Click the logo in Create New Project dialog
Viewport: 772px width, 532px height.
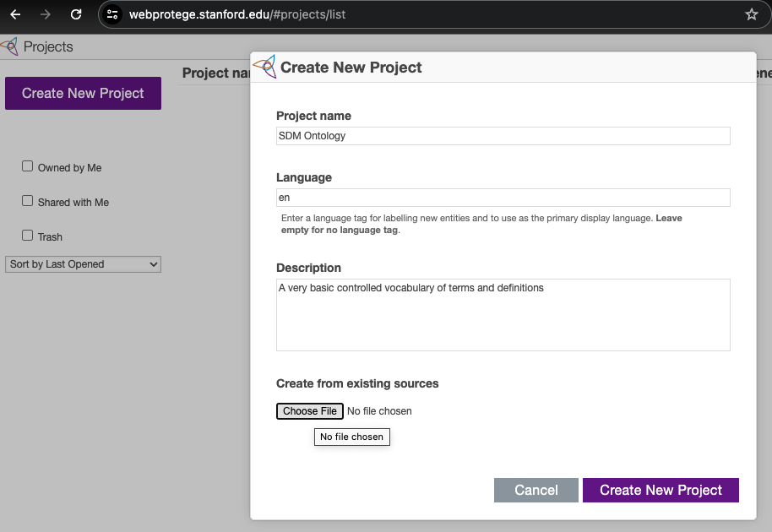(264, 67)
